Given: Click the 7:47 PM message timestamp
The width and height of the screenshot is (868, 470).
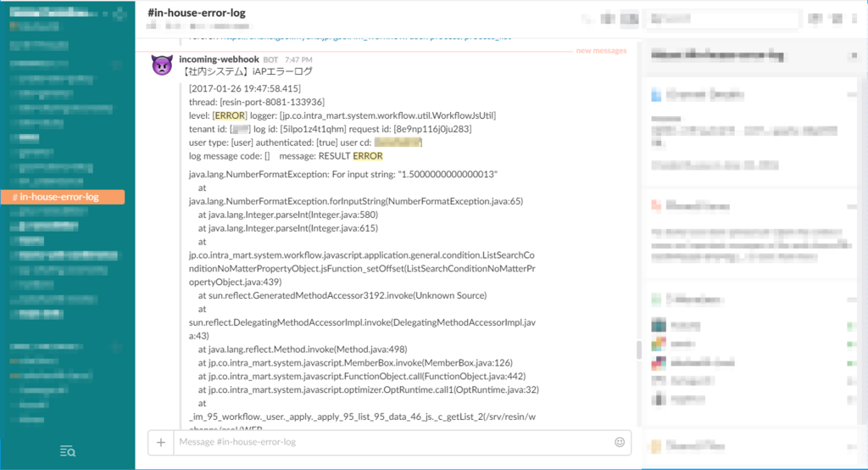Looking at the screenshot, I should [298, 59].
